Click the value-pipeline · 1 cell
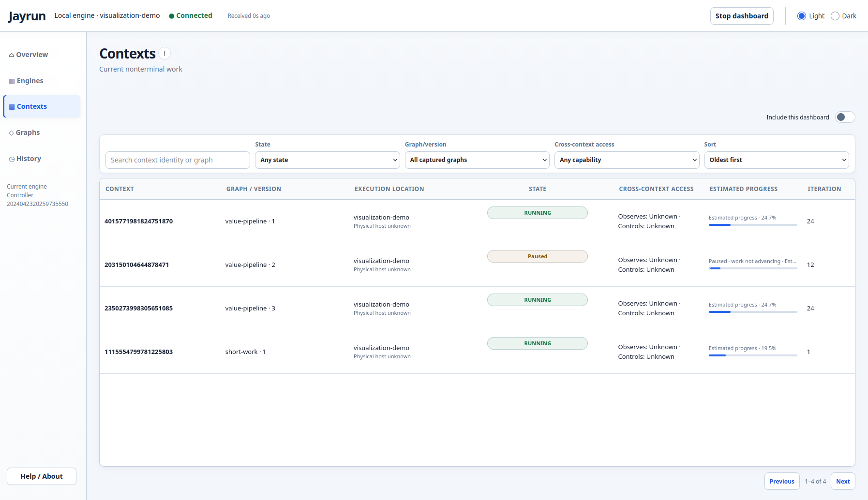 pos(250,221)
